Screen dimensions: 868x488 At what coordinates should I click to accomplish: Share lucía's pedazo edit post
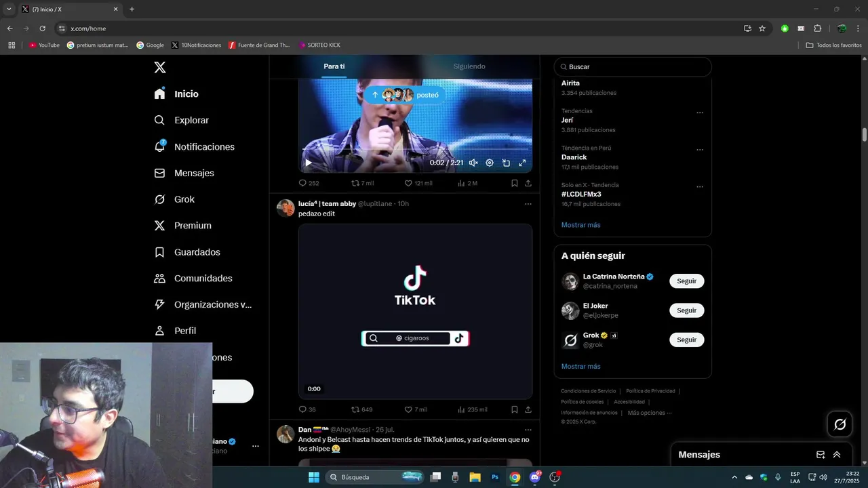(528, 409)
